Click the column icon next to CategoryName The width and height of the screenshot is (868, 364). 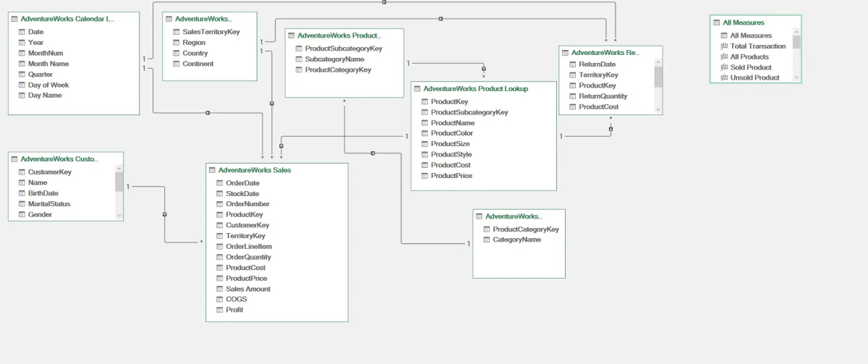click(x=486, y=240)
